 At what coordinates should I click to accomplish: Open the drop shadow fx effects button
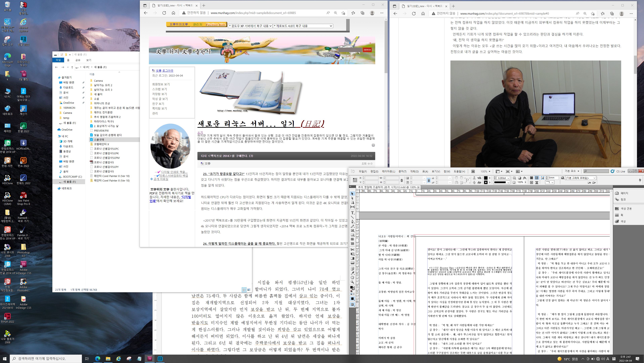[525, 178]
